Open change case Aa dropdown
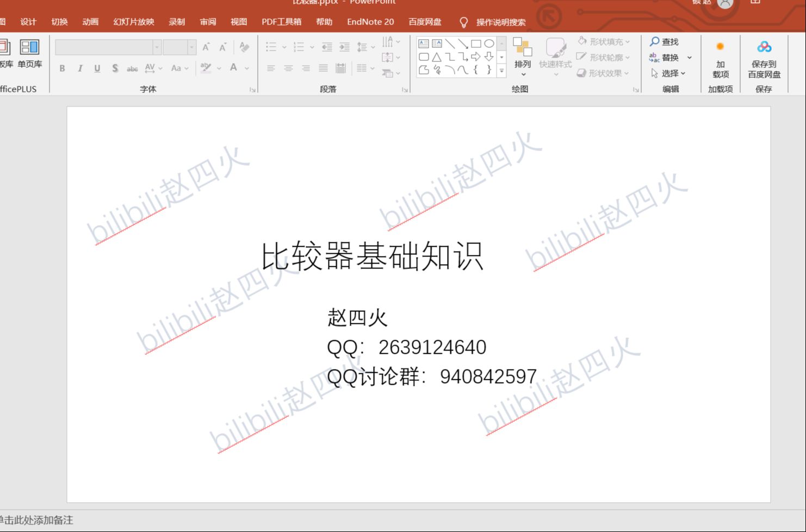 point(179,68)
